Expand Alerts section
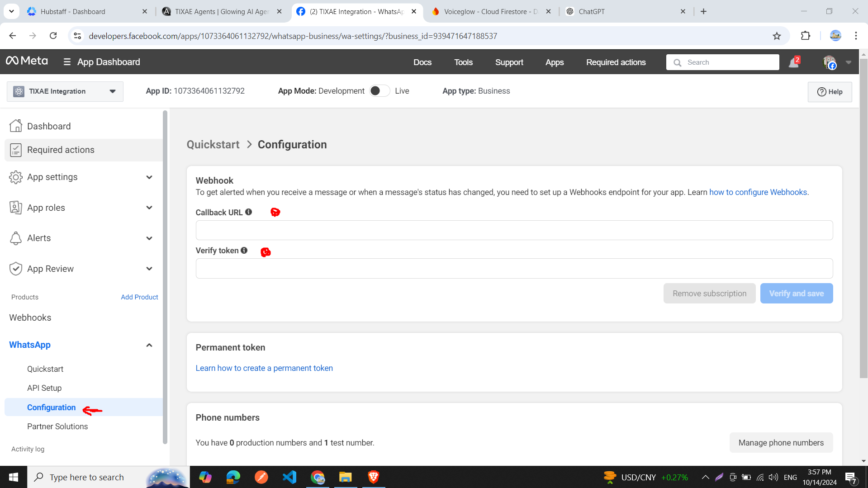 (149, 238)
